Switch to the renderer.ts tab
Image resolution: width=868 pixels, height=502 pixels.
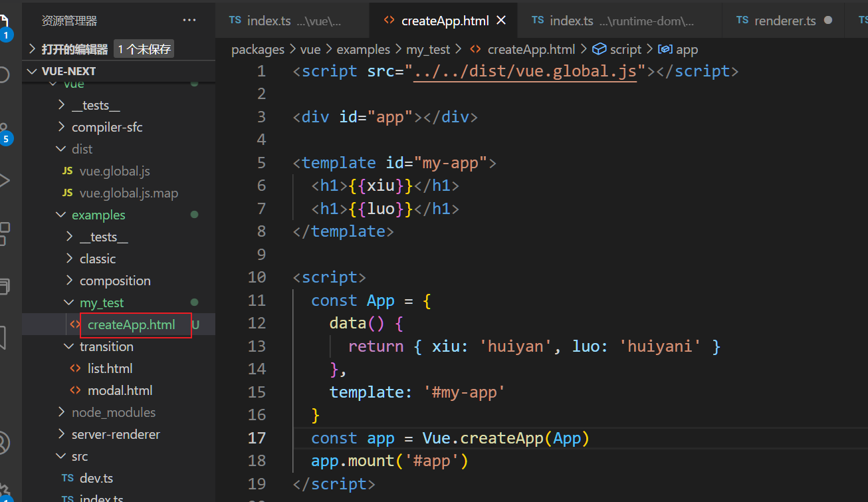[784, 21]
